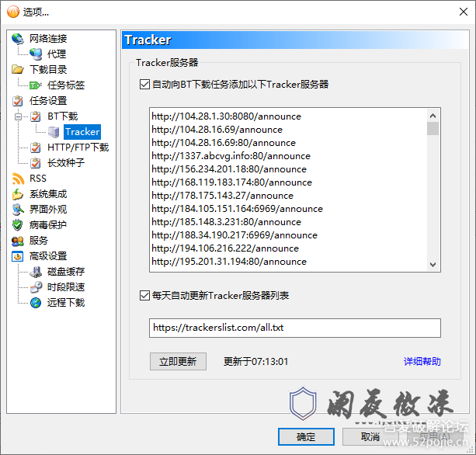476x455 pixels.
Task: Open HTTP/FTP下载 settings page
Action: 78,148
